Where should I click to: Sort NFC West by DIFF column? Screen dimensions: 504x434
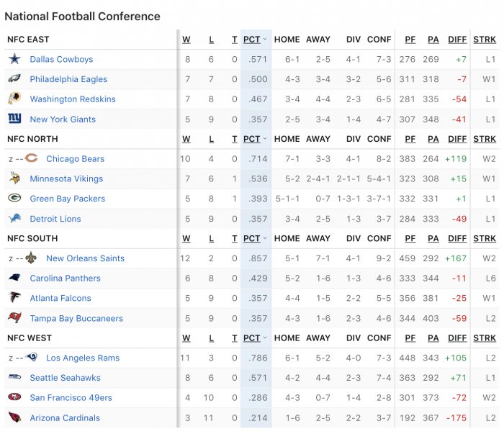457,338
